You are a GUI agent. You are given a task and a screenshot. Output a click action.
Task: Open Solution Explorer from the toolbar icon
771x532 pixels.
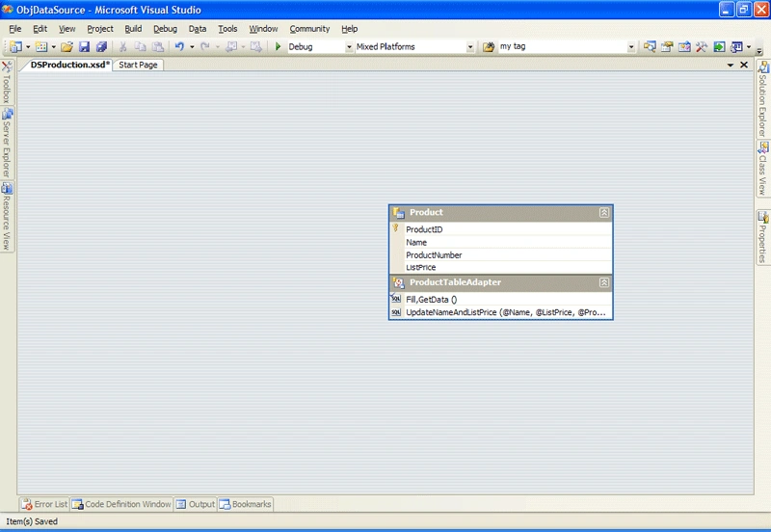tap(650, 46)
